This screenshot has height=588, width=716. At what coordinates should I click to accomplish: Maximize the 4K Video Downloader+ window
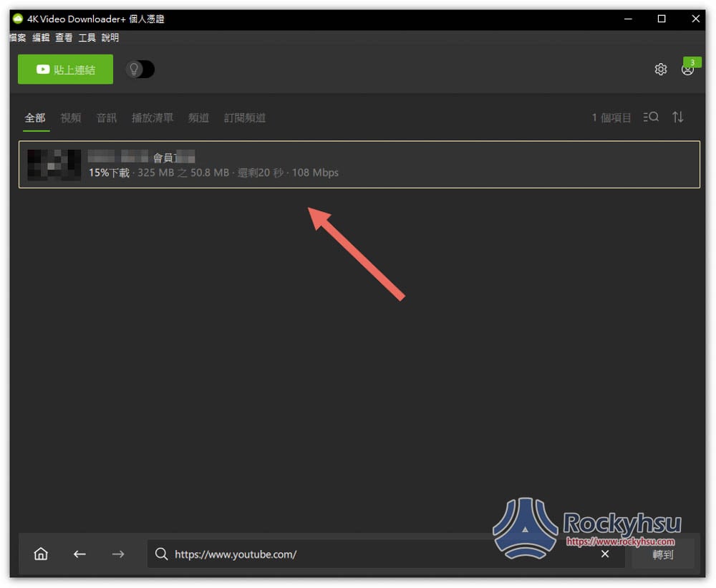tap(661, 19)
